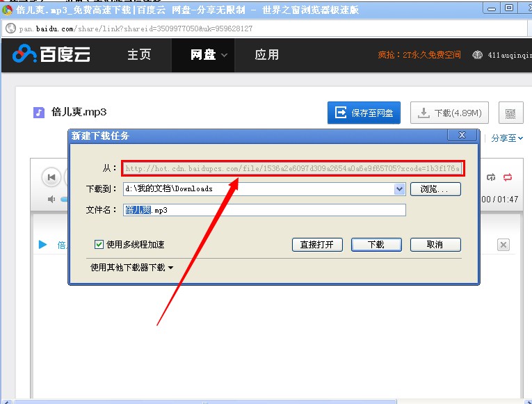Click previous track player button
The height and width of the screenshot is (404, 532).
[x=51, y=177]
